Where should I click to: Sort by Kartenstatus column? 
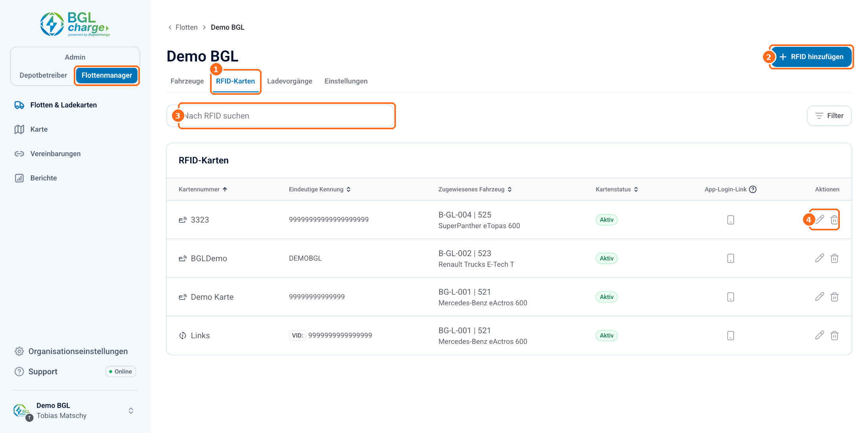(617, 189)
